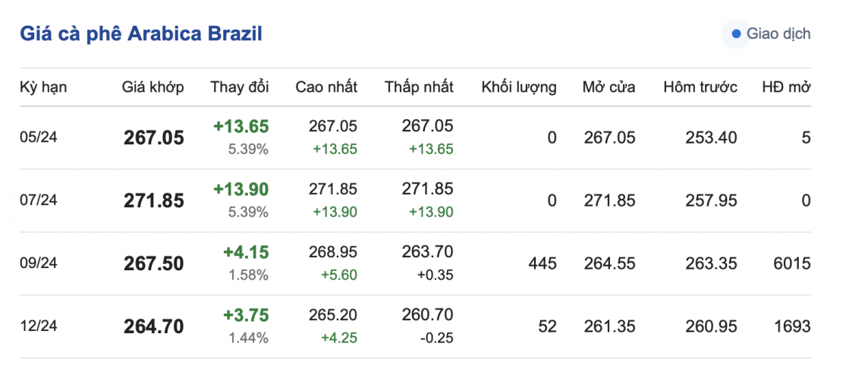The width and height of the screenshot is (868, 372).
Task: Click the +13.90 change for 07/24
Action: tap(241, 189)
